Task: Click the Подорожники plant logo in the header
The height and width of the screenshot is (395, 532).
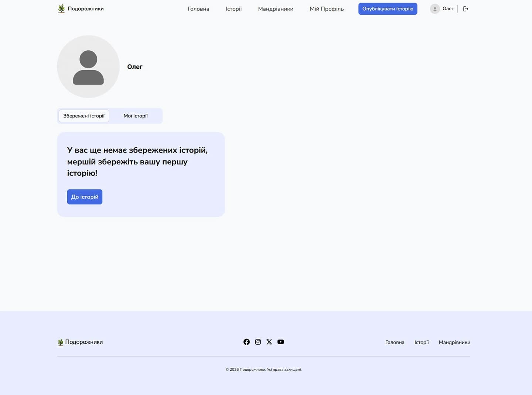Action: [x=61, y=8]
